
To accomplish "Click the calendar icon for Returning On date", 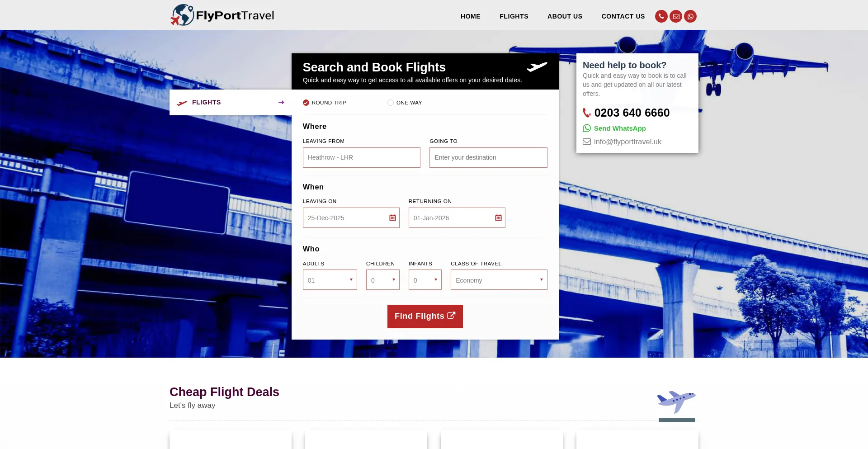I will coord(498,217).
